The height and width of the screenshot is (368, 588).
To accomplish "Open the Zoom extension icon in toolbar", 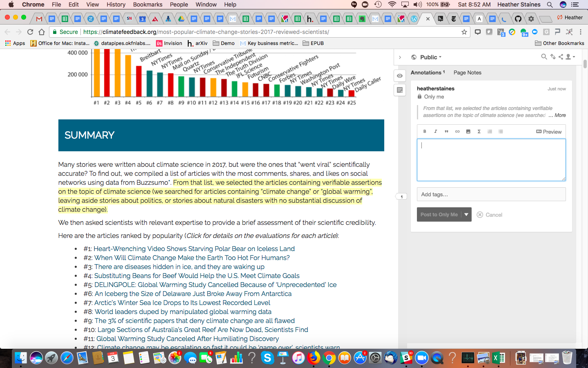I will pos(535,32).
